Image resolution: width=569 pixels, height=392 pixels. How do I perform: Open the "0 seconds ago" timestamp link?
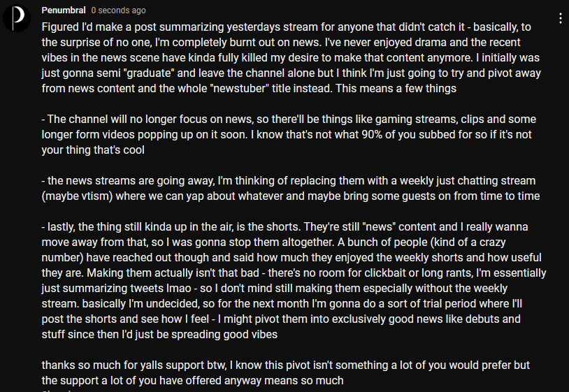tap(118, 10)
